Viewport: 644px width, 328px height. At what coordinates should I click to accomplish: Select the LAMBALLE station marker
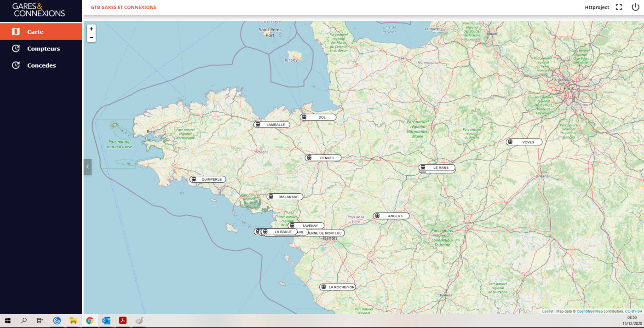pos(272,125)
